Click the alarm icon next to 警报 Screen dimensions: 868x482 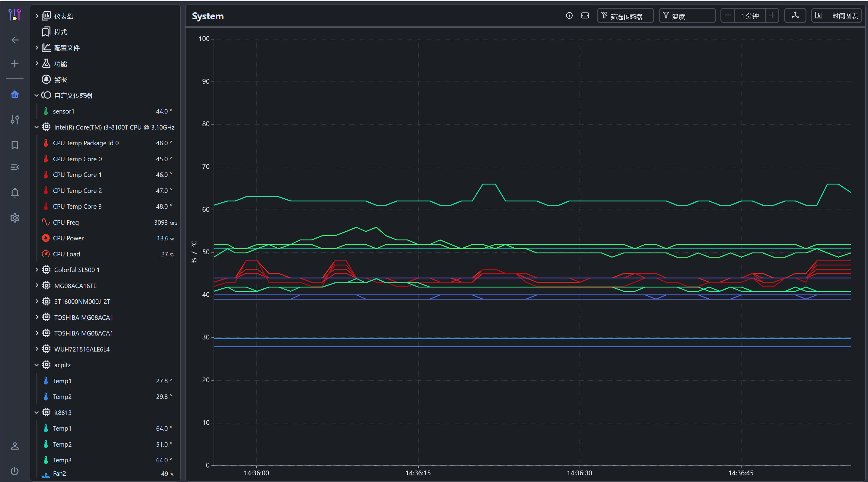46,79
